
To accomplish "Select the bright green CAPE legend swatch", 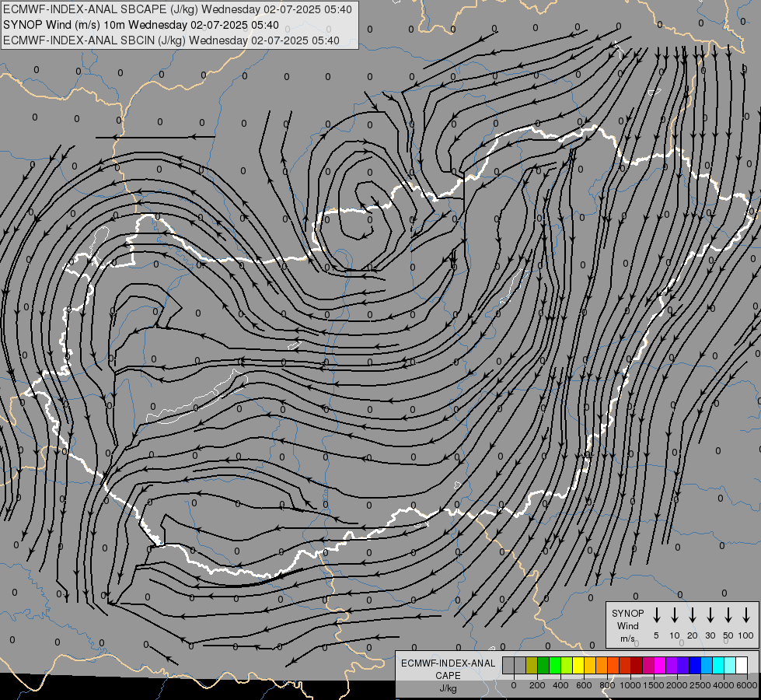I will tap(555, 665).
